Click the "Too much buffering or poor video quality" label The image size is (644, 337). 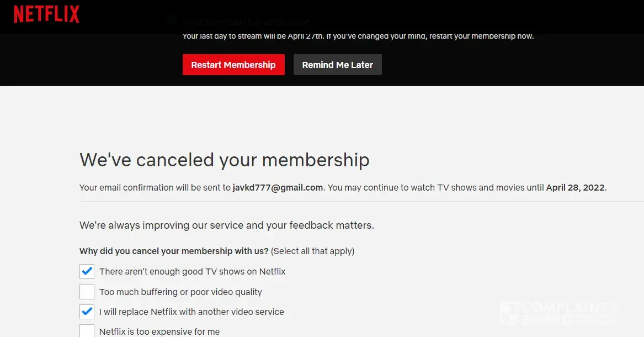[x=180, y=292]
